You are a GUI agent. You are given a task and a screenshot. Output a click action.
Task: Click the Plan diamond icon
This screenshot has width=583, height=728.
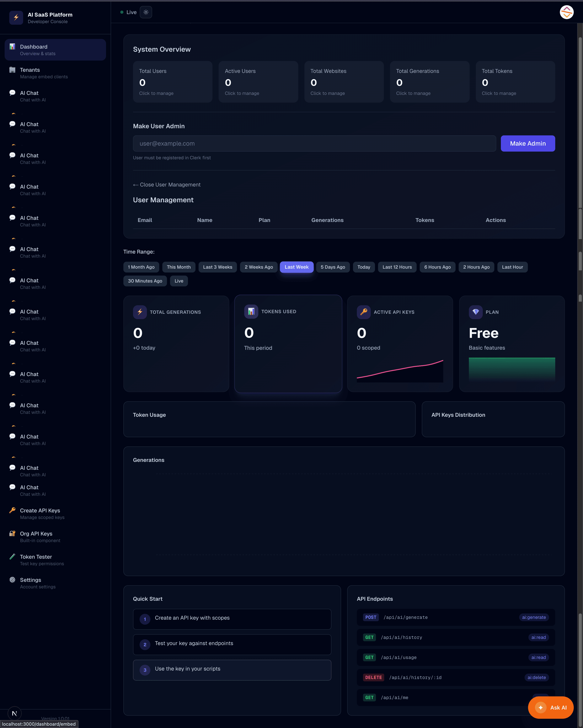point(476,312)
